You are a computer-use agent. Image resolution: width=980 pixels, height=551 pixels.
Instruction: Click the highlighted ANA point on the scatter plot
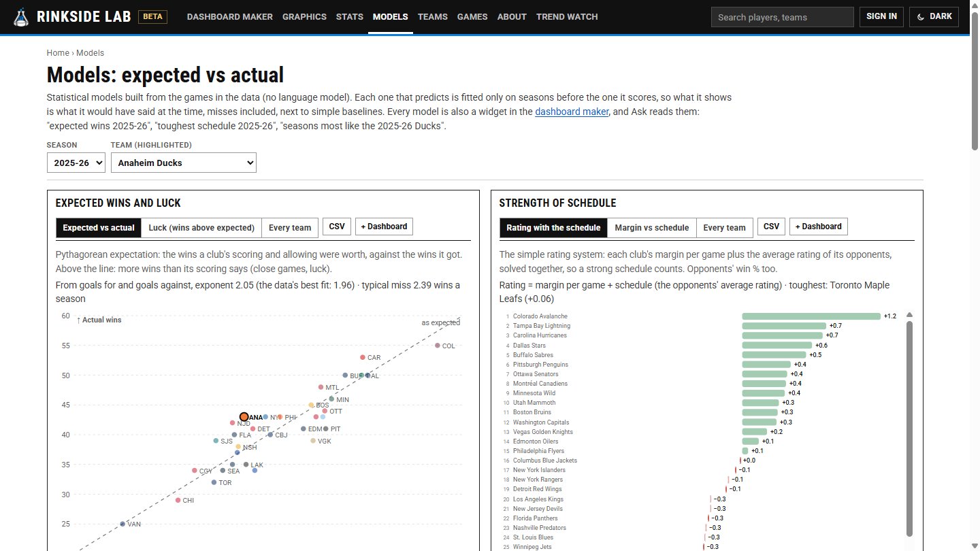[244, 417]
